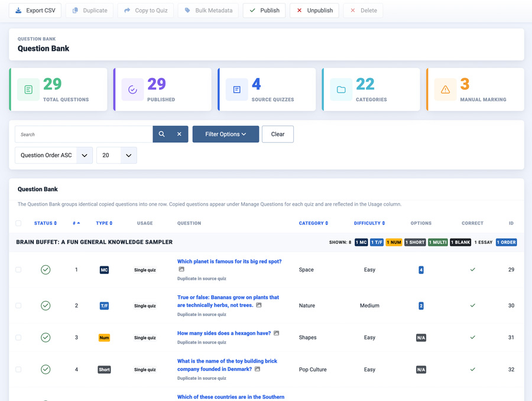Click the Short type badge in row 4

(104, 370)
